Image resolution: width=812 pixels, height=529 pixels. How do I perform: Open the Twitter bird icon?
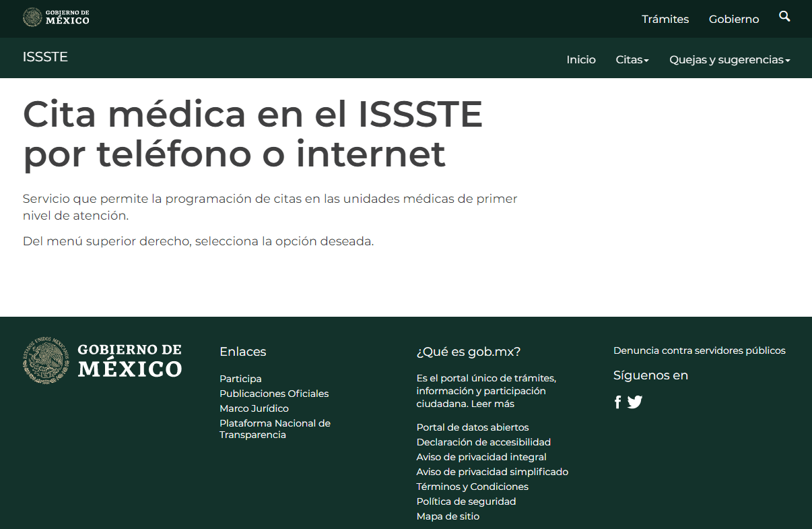(x=635, y=402)
